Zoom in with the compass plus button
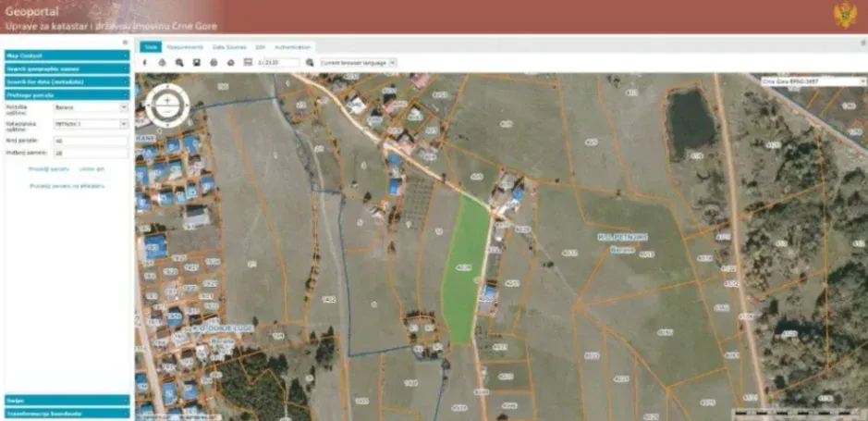Screen dimensions: 868x421 167,100
